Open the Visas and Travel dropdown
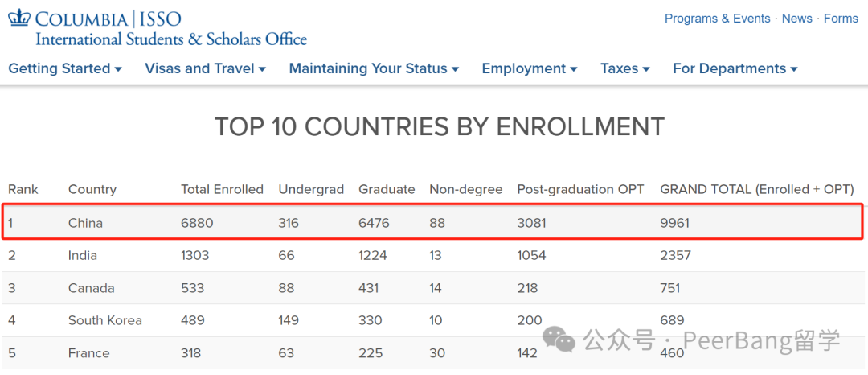This screenshot has width=868, height=375. pos(206,68)
